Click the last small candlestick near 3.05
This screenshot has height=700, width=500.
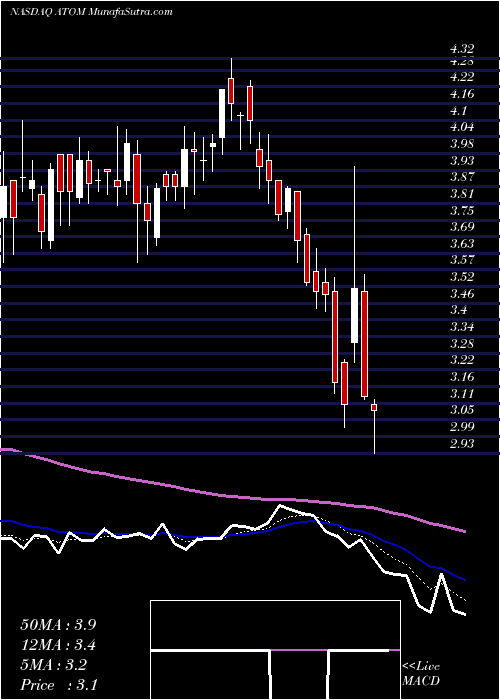374,407
